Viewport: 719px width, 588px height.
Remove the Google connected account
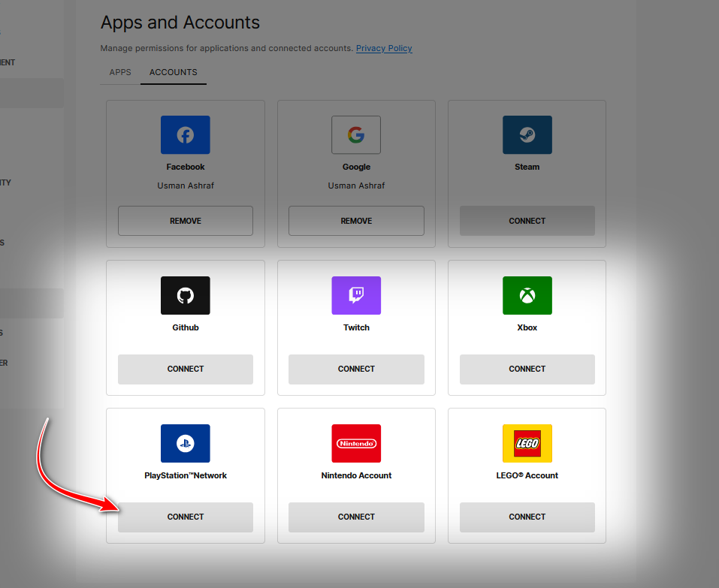tap(356, 220)
